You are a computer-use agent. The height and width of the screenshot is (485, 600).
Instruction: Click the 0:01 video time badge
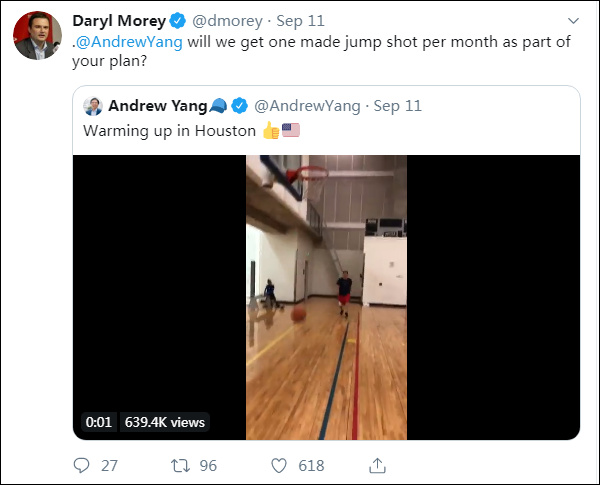[99, 422]
